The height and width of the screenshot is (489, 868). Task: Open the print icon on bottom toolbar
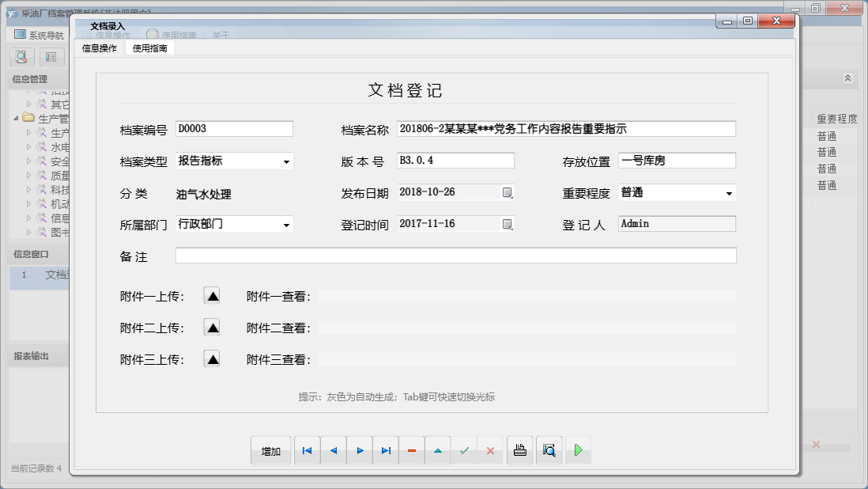click(519, 449)
